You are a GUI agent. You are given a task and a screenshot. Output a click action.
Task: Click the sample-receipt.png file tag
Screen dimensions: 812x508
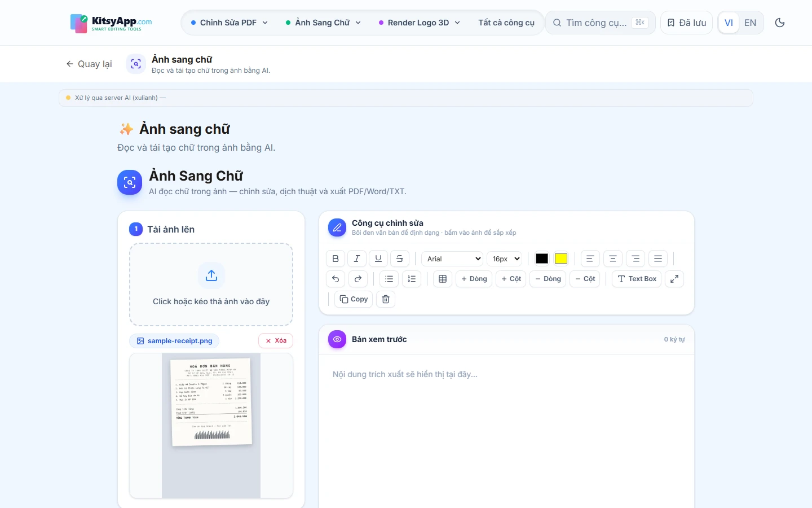(174, 341)
